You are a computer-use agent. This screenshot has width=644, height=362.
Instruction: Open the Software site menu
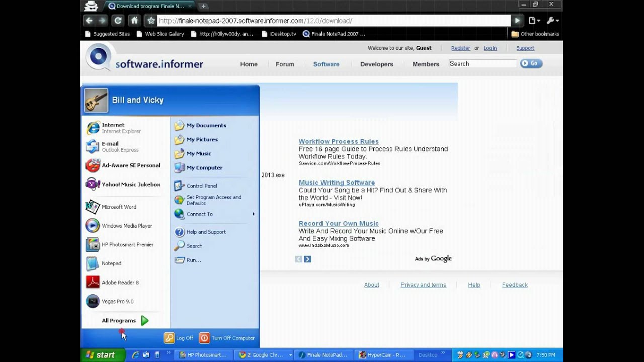click(x=326, y=64)
